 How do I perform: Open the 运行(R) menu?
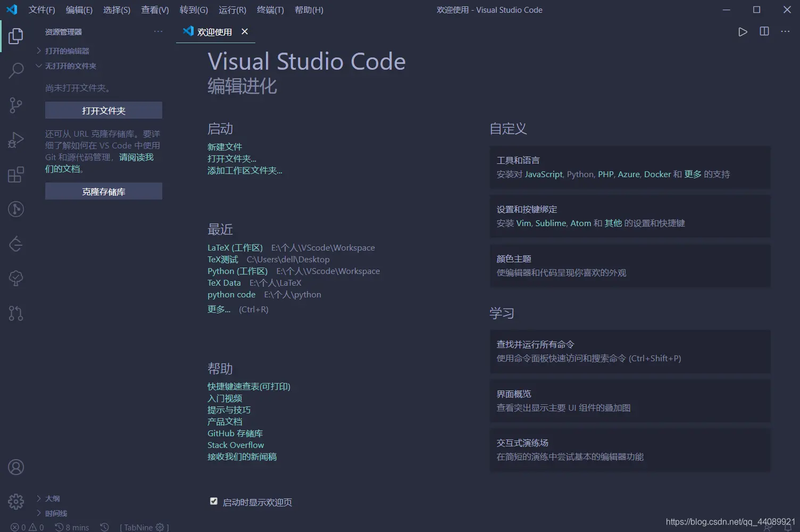(x=232, y=10)
